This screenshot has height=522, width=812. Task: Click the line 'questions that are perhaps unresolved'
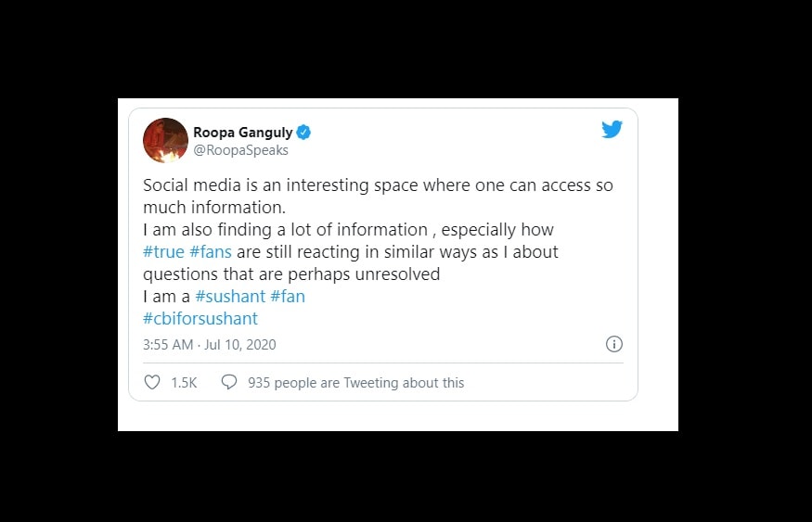pos(291,274)
